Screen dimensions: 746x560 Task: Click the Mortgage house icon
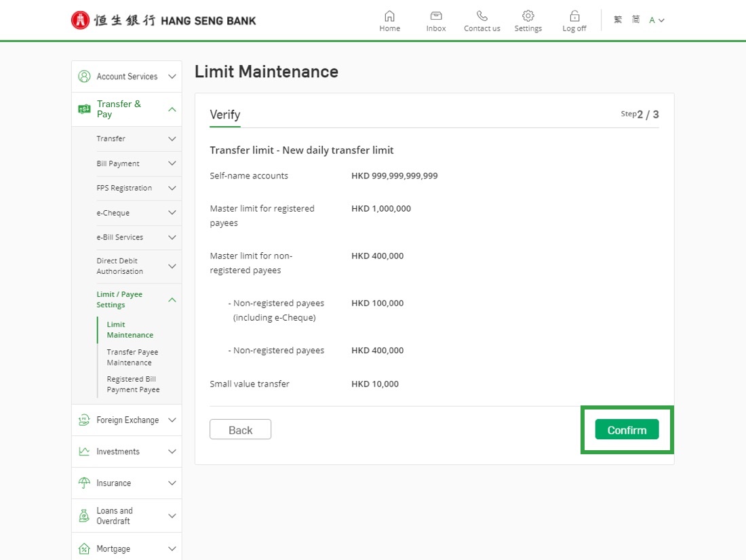point(84,549)
